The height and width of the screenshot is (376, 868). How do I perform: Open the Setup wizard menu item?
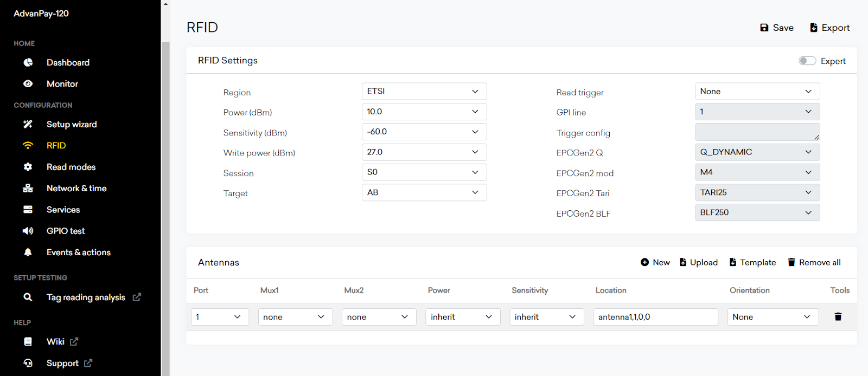click(72, 125)
